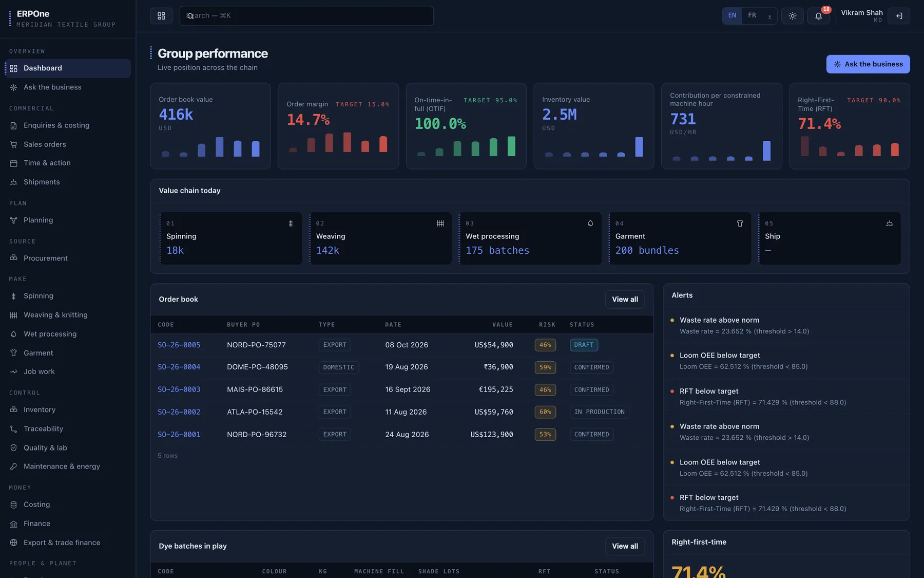The width and height of the screenshot is (924, 578).
Task: Open Dashboard in the sidebar
Action: click(68, 68)
